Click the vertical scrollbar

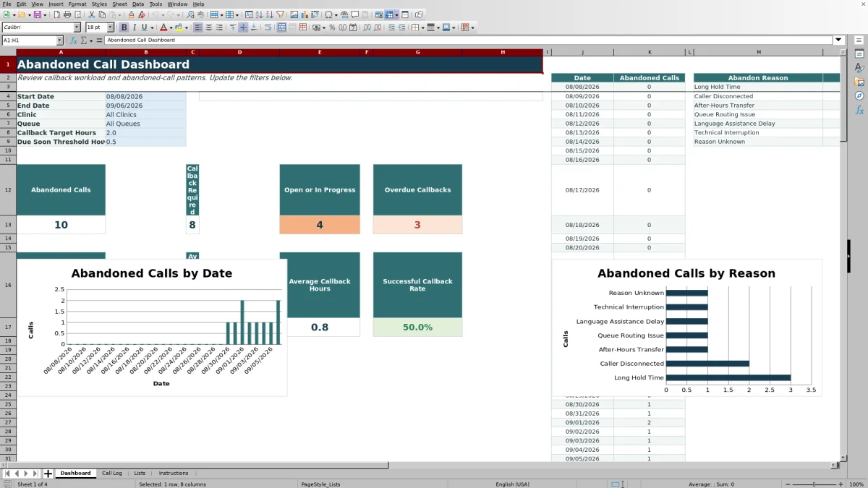pyautogui.click(x=843, y=253)
